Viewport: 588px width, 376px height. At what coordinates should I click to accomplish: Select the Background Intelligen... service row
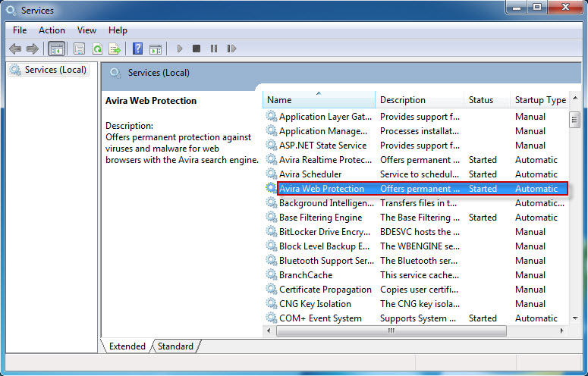[417, 203]
